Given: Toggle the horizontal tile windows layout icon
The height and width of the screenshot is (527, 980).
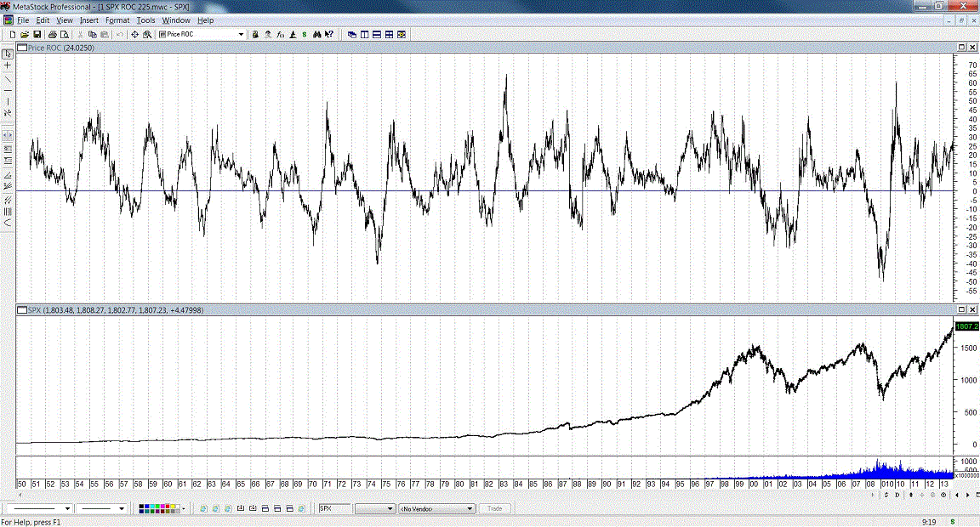Looking at the screenshot, I should (x=377, y=34).
